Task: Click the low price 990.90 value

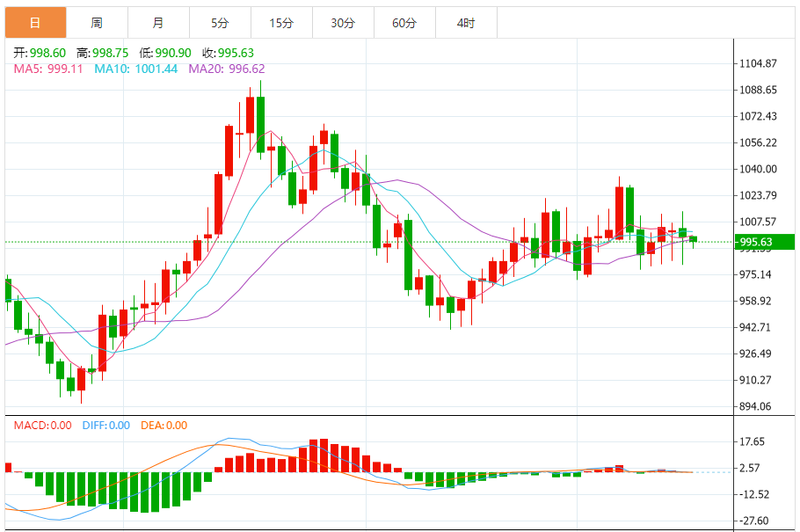Action: 173,53
